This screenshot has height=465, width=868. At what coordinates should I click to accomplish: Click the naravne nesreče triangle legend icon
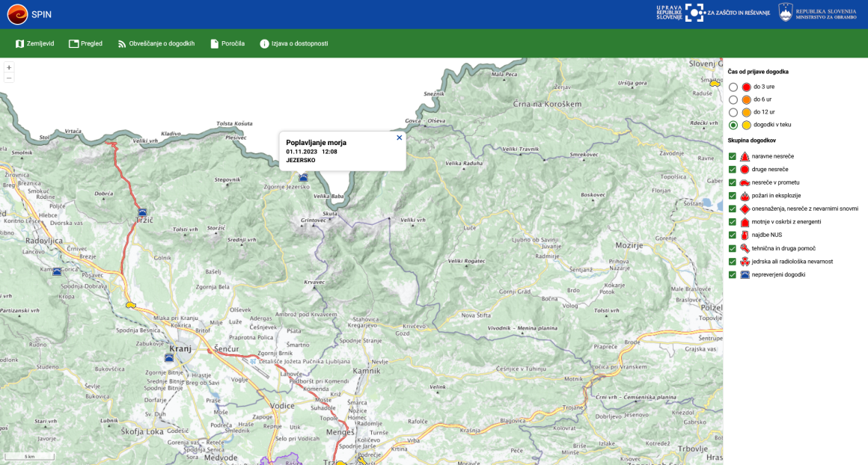coord(745,156)
